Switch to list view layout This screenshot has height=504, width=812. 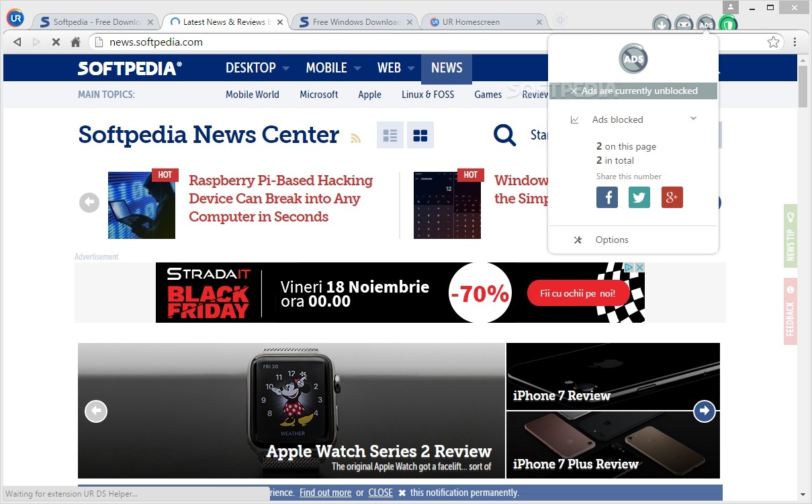tap(390, 135)
